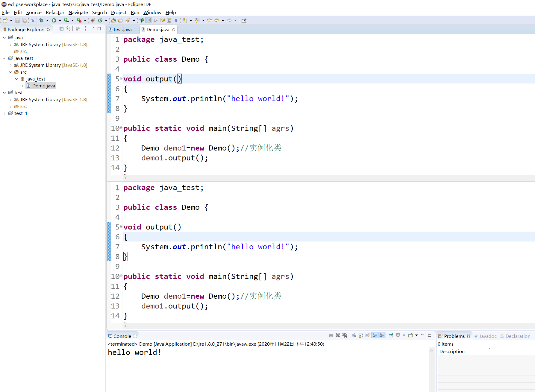Click the Open Type icon
This screenshot has width=535, height=392.
(113, 20)
